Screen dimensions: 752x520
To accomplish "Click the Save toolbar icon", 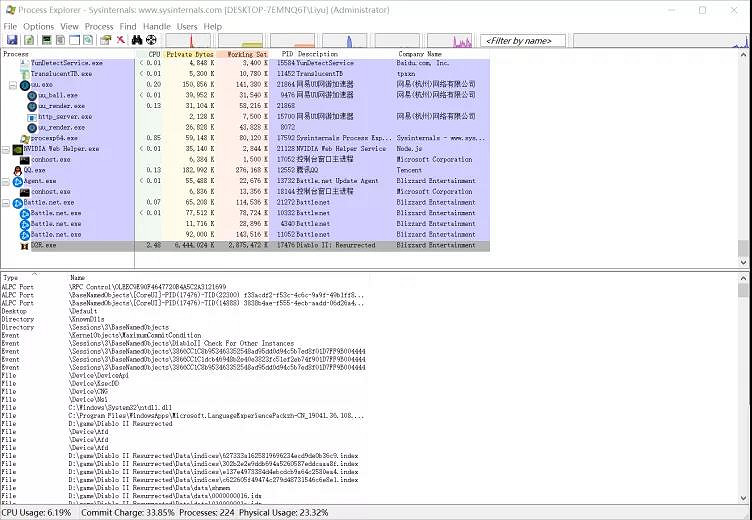I will pyautogui.click(x=12, y=40).
